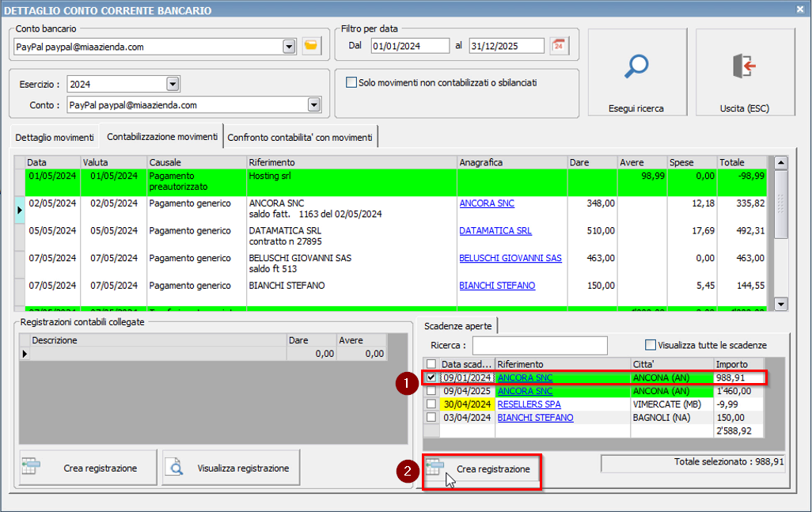Select the Scadenze aperte tab
The image size is (812, 512).
pyautogui.click(x=457, y=325)
